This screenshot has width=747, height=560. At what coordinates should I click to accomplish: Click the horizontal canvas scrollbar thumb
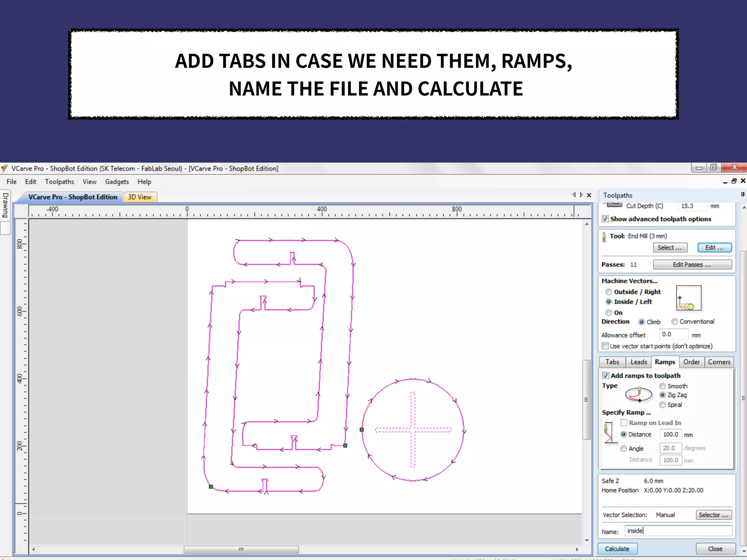pyautogui.click(x=241, y=549)
